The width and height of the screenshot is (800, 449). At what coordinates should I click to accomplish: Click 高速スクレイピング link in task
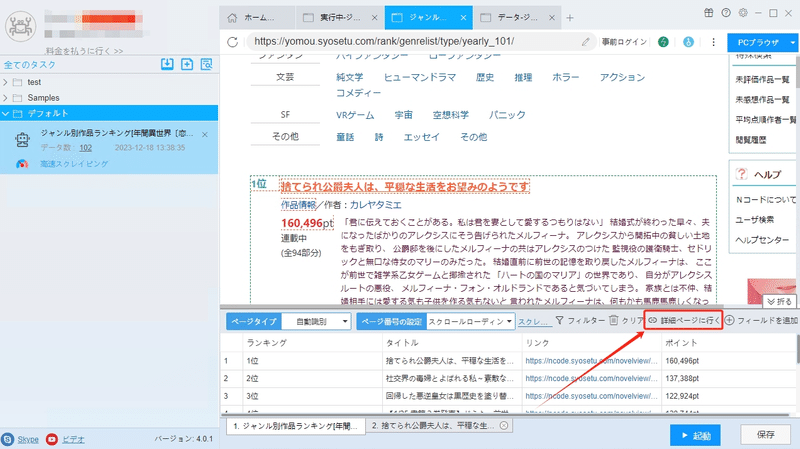pyautogui.click(x=74, y=164)
